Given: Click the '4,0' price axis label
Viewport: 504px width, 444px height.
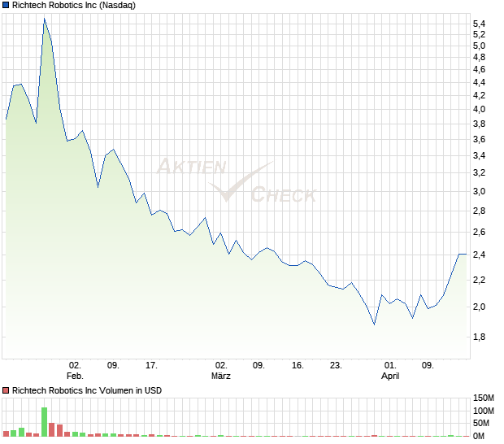Looking at the screenshot, I should [x=479, y=109].
